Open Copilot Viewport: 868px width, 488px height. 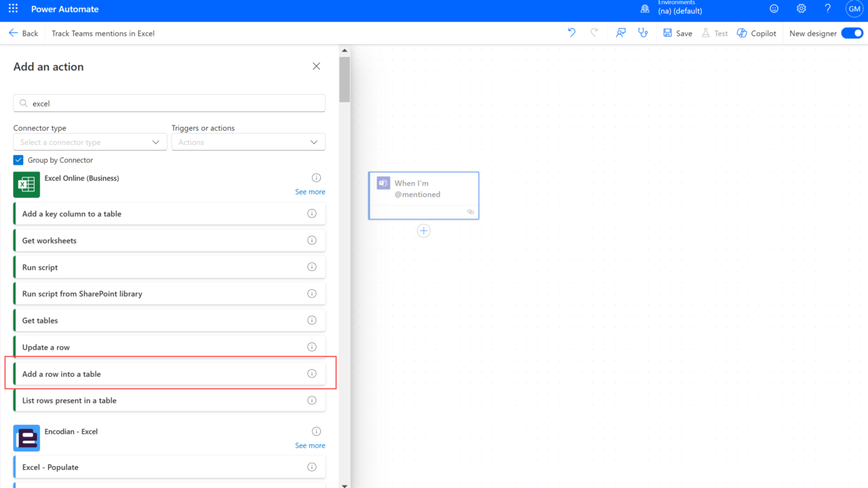tap(757, 33)
